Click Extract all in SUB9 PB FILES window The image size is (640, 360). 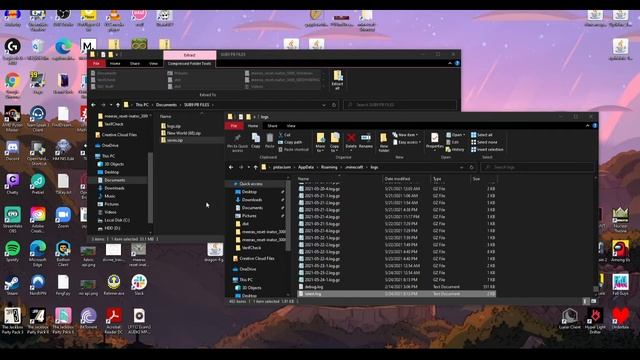[338, 80]
